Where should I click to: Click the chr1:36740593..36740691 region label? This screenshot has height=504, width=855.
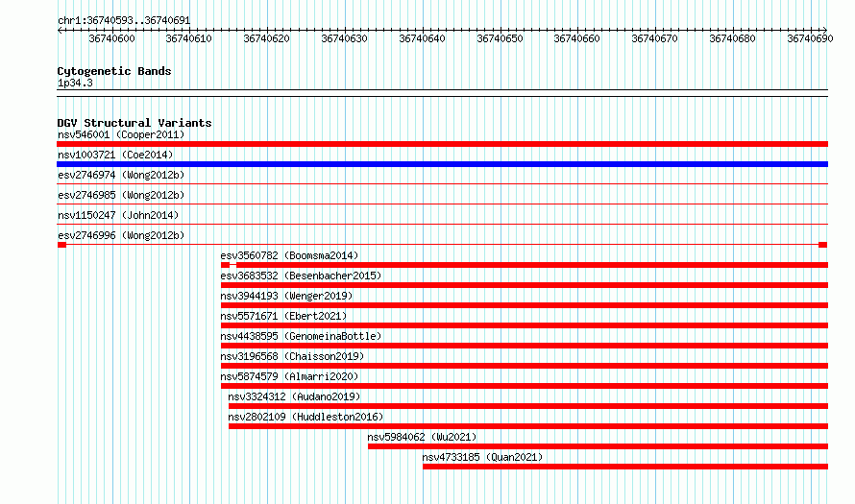tap(124, 21)
